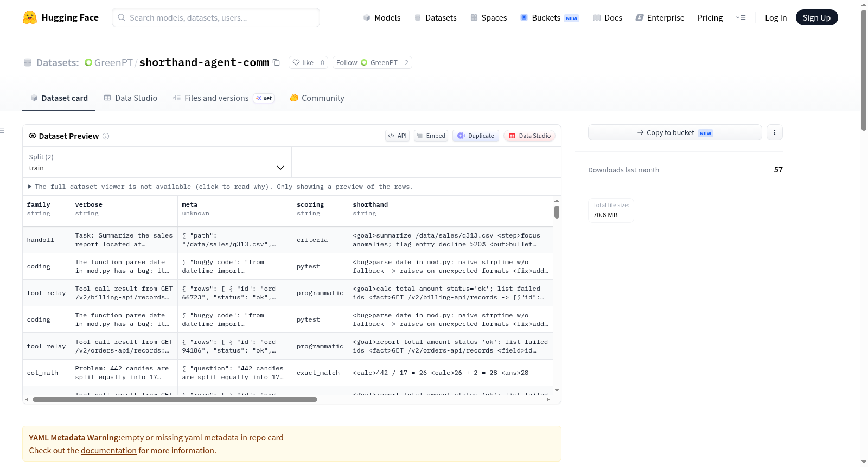Open Docs in navigation
The image size is (868, 467).
click(607, 17)
